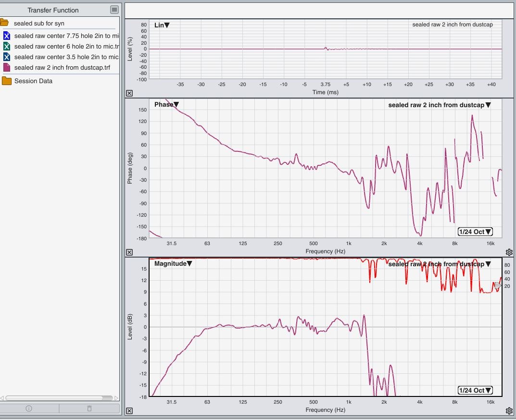Click the dustcap trace file icon
516x420 pixels.
pos(7,67)
